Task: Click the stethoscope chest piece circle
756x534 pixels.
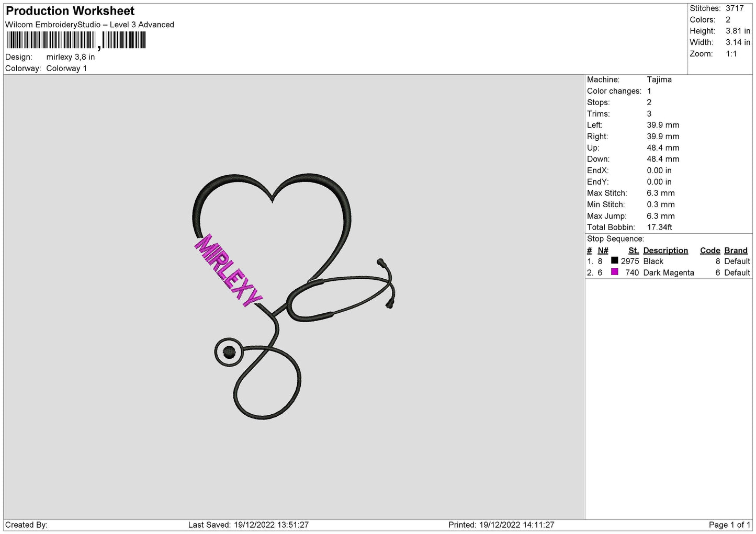Action: pos(229,352)
